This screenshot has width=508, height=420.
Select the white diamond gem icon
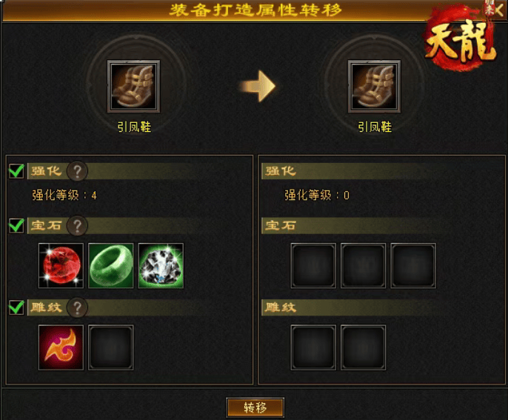[161, 265]
